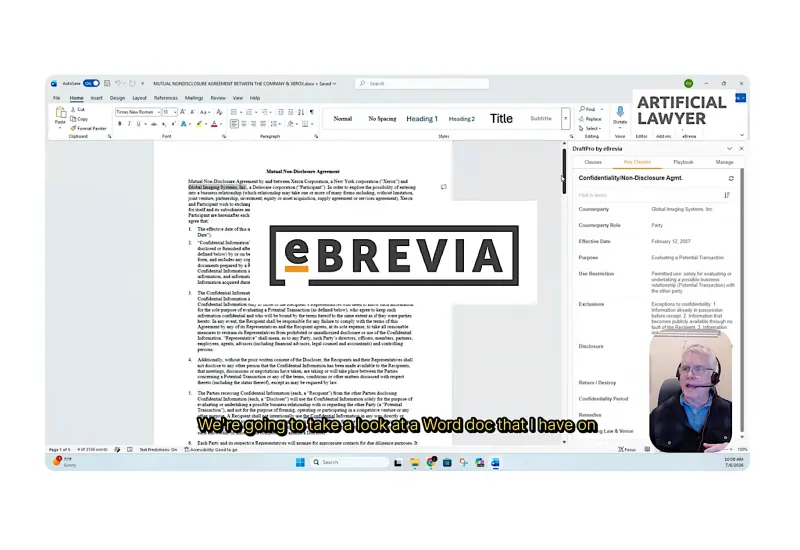Click the Format Painter icon
The image size is (800, 550).
73,128
